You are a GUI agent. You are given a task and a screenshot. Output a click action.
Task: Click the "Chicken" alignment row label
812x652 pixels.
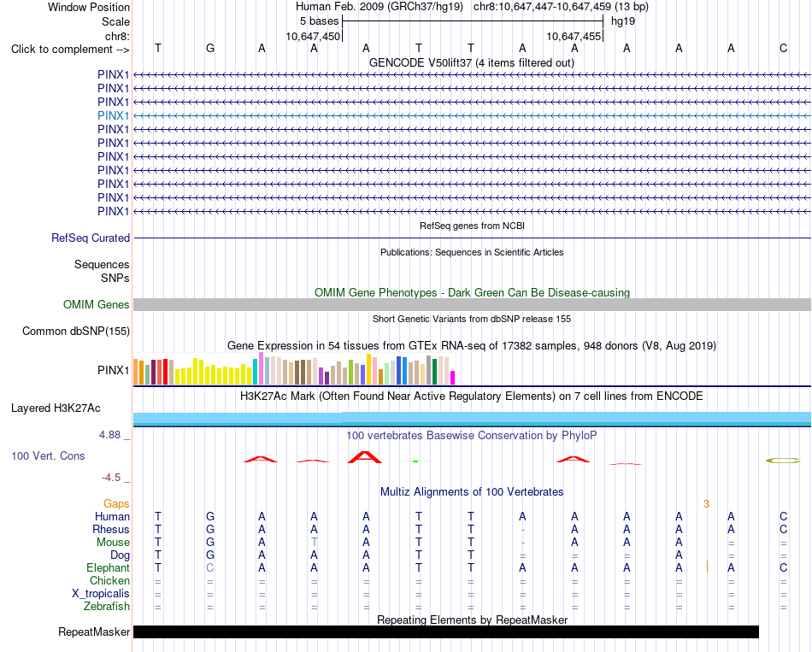[109, 580]
